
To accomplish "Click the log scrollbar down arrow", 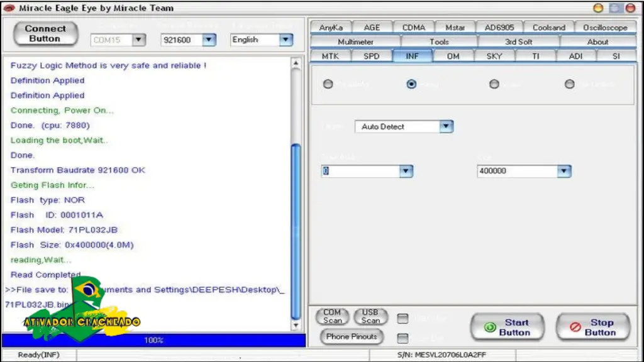I will (x=296, y=326).
